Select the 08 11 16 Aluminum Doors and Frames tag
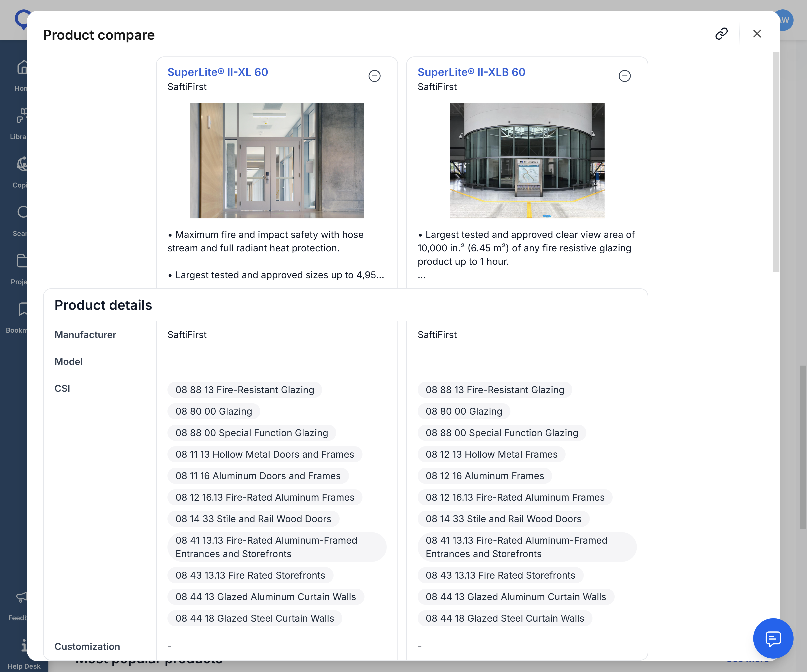 tap(258, 476)
